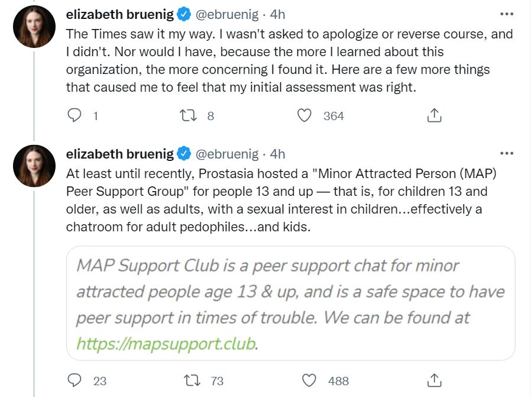This screenshot has height=397, width=532.
Task: Like the second tweet with 488 likes
Action: tap(309, 380)
